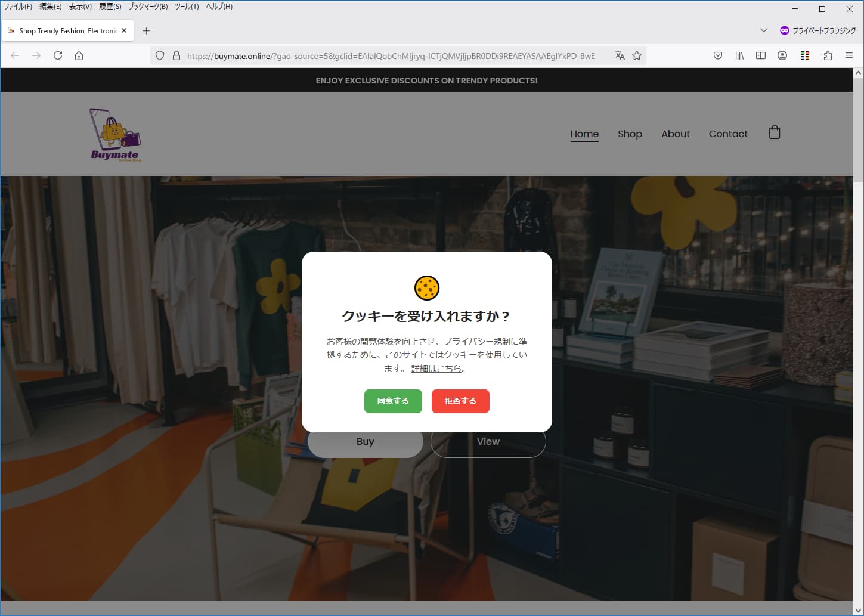Expand the list all tabs chevron
Screen dimensions: 864x616
coord(764,30)
